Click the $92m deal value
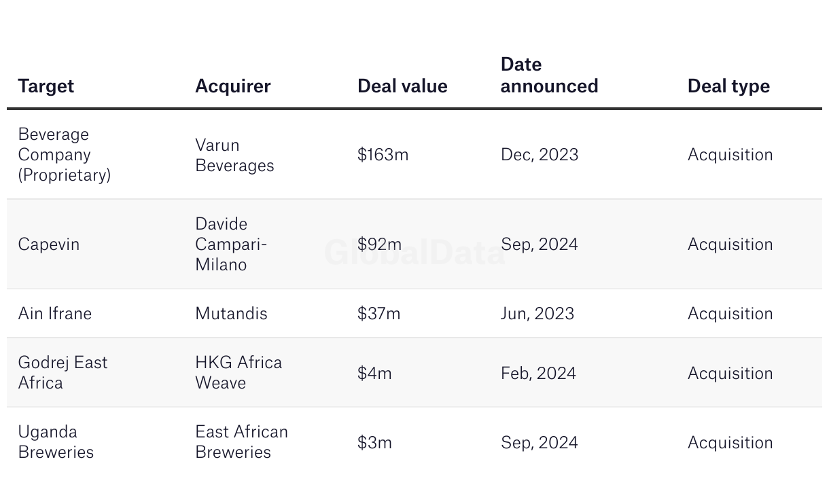Screen dimensions: 829x504 point(379,245)
